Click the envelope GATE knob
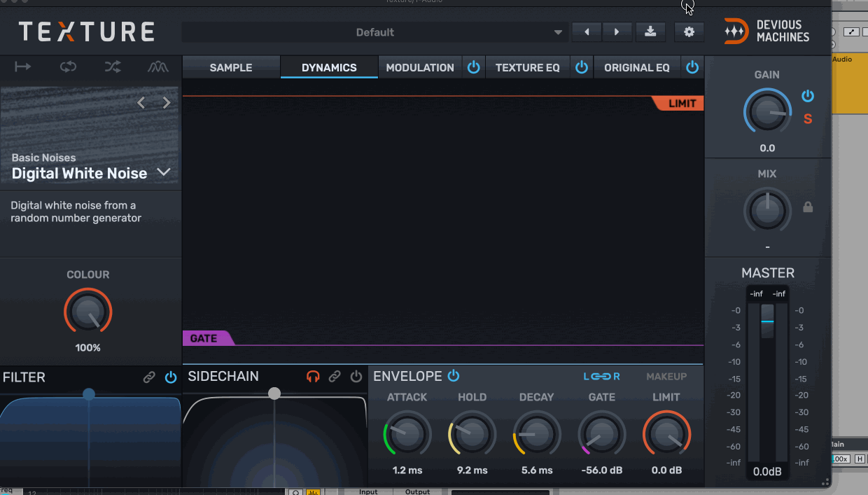The width and height of the screenshot is (868, 495). (602, 434)
